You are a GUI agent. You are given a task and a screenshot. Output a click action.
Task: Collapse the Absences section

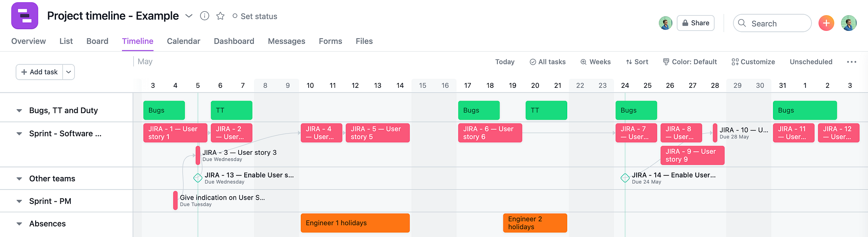click(19, 224)
